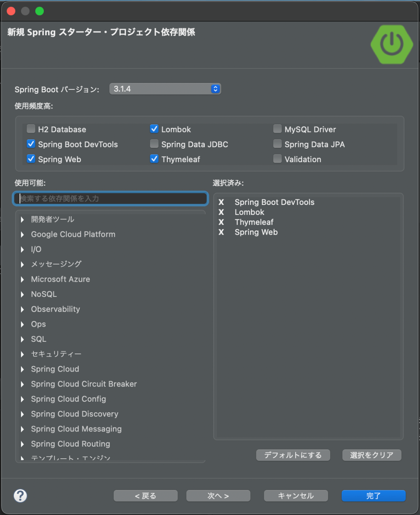Viewport: 420px width, 515px height.
Task: Expand the Spring Cloud Routing category
Action: pos(22,444)
